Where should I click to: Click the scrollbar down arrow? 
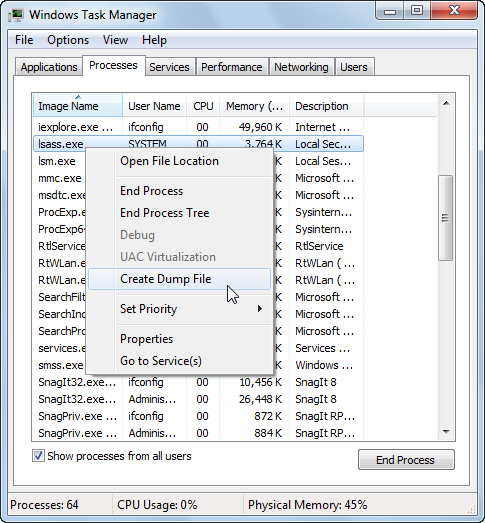(446, 432)
